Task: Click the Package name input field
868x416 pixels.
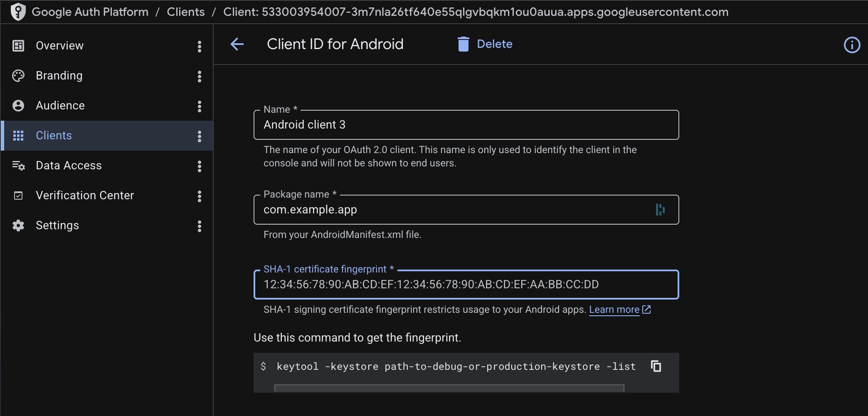Action: (x=466, y=210)
